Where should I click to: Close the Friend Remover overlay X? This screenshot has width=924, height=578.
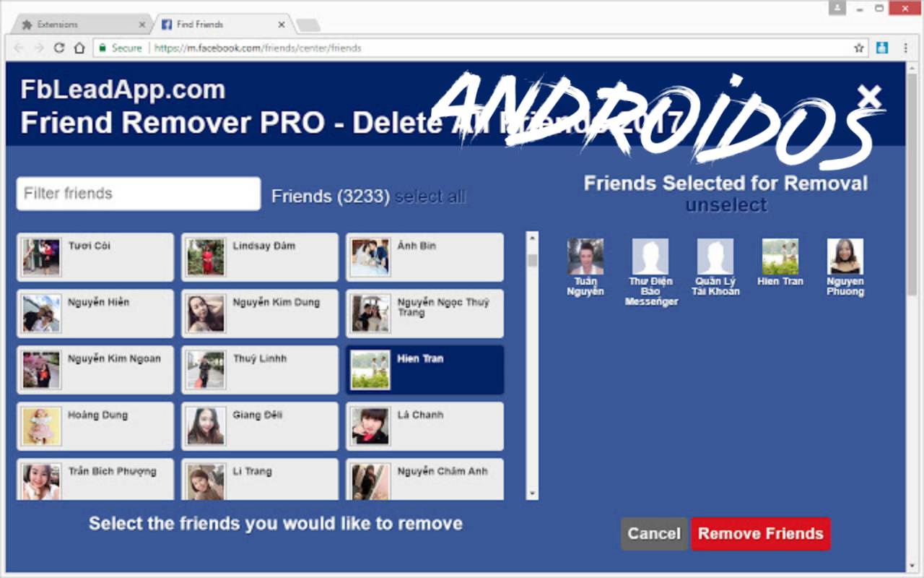tap(871, 95)
